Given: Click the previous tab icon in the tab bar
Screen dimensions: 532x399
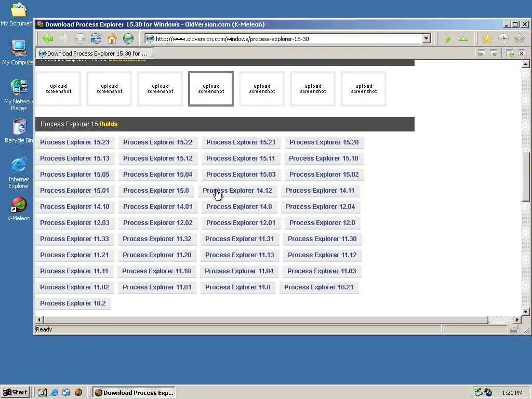Looking at the screenshot, I should tap(482, 54).
